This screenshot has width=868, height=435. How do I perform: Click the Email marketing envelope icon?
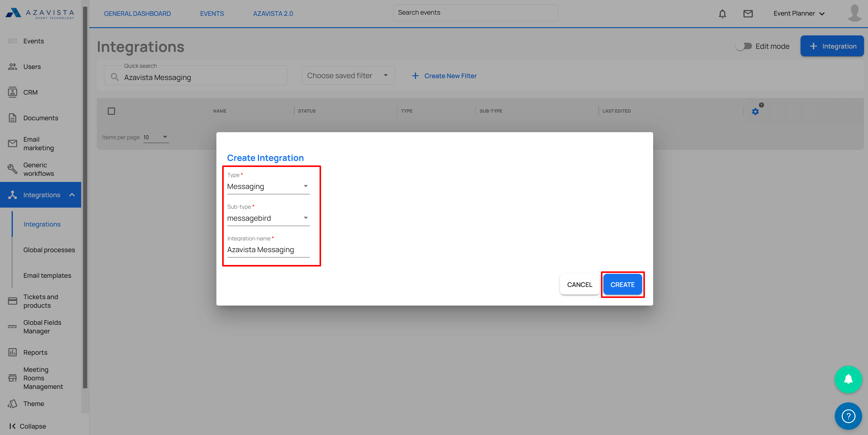[13, 143]
